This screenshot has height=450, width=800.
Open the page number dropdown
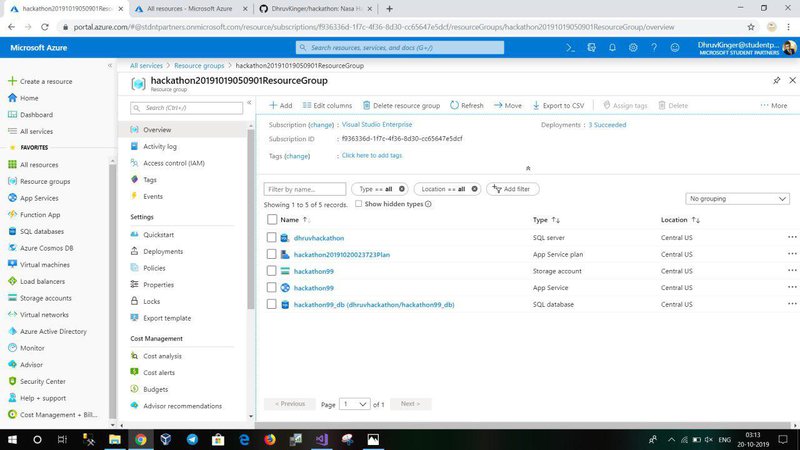(x=355, y=404)
